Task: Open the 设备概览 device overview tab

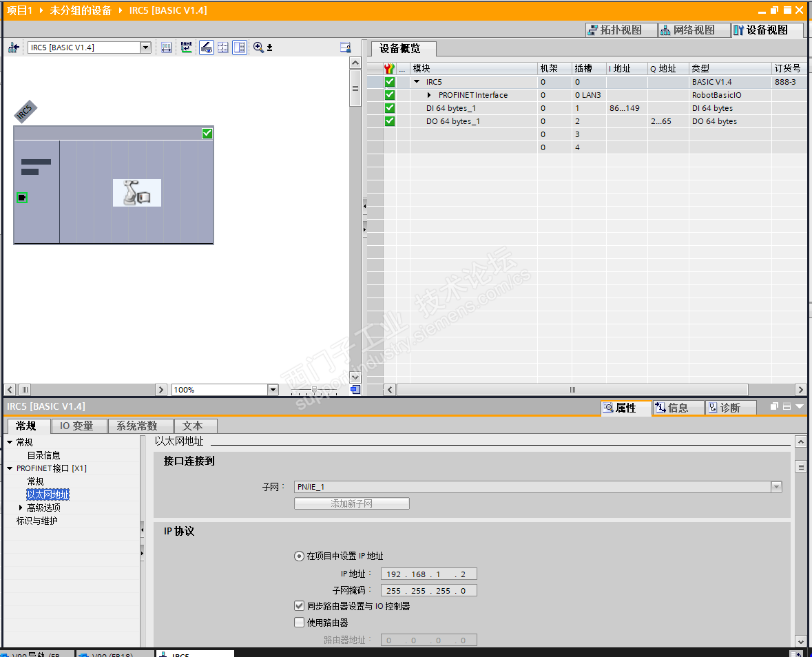Action: point(404,49)
